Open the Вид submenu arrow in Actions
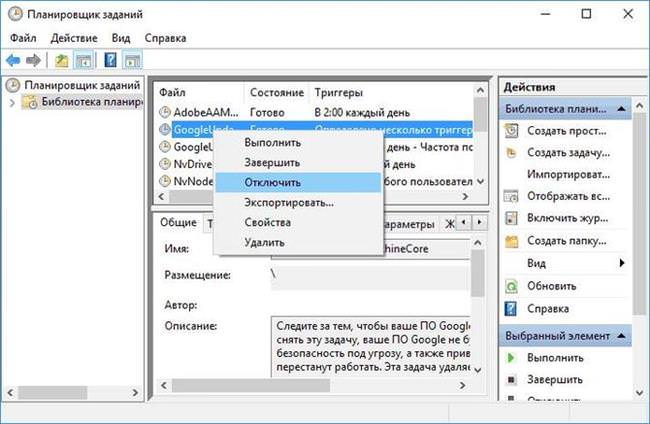The image size is (650, 424). (621, 263)
